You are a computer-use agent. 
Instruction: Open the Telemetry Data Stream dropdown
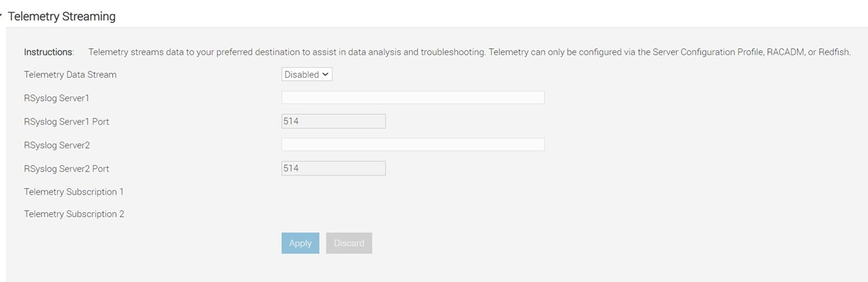tap(307, 74)
